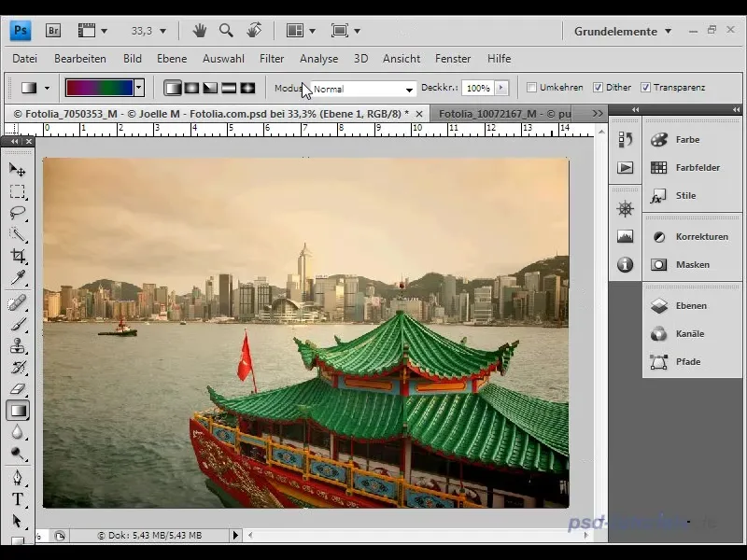Viewport: 747px width, 560px height.
Task: Select the History Brush tool
Action: click(x=18, y=367)
